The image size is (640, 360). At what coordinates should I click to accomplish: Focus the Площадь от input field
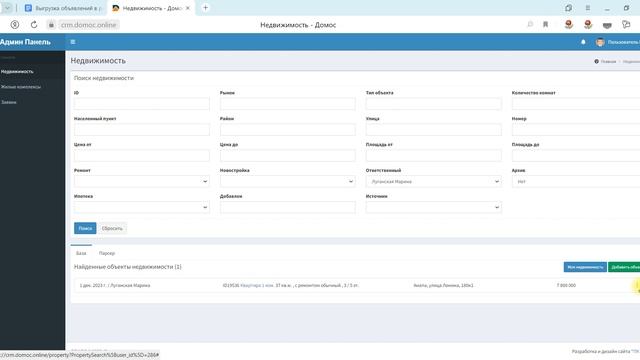click(x=433, y=156)
